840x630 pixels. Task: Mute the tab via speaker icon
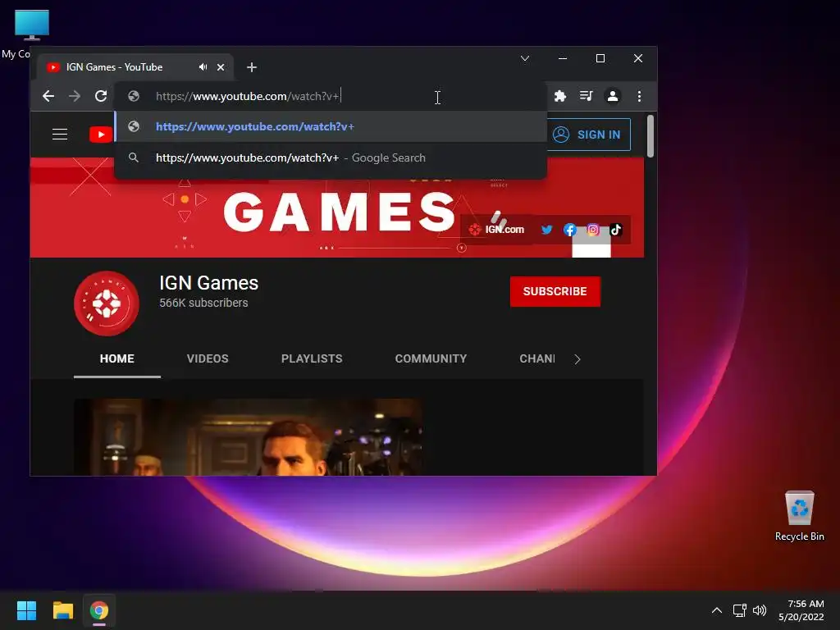tap(203, 67)
